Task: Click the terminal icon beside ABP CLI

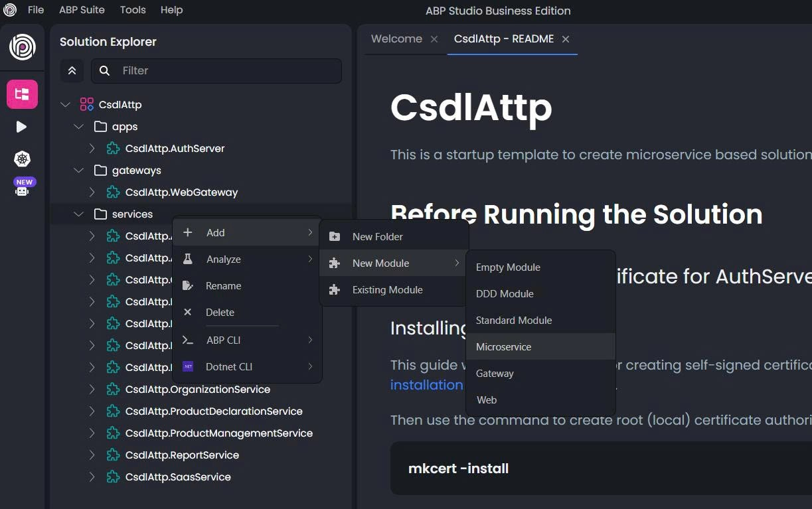Action: 188,340
